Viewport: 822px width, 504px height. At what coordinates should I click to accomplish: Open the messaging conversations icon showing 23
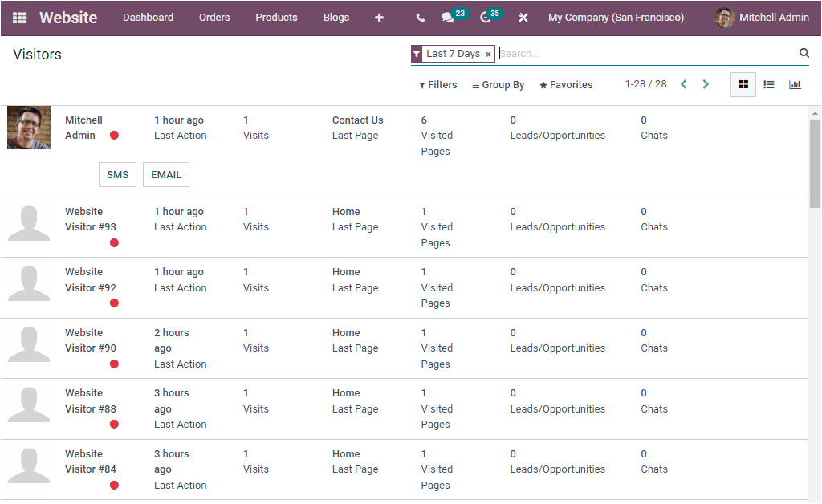449,17
